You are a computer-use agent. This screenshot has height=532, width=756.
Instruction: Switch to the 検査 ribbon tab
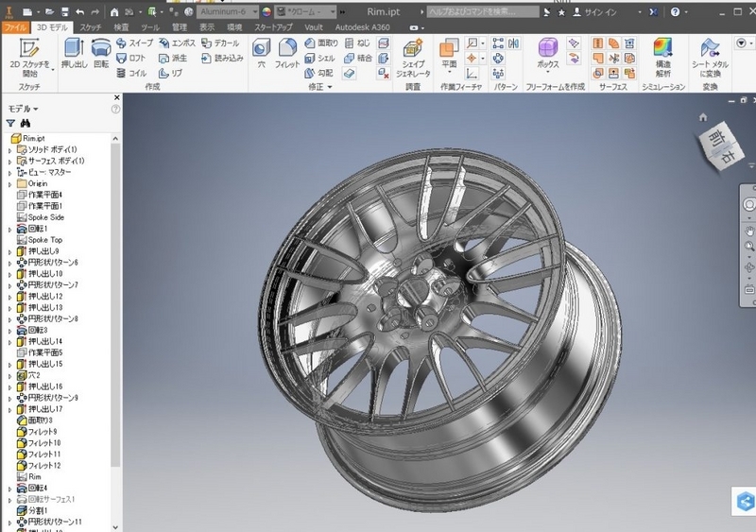121,27
